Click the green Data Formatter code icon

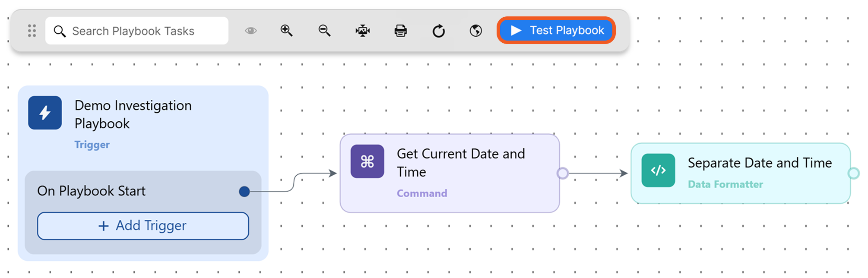[x=658, y=171]
